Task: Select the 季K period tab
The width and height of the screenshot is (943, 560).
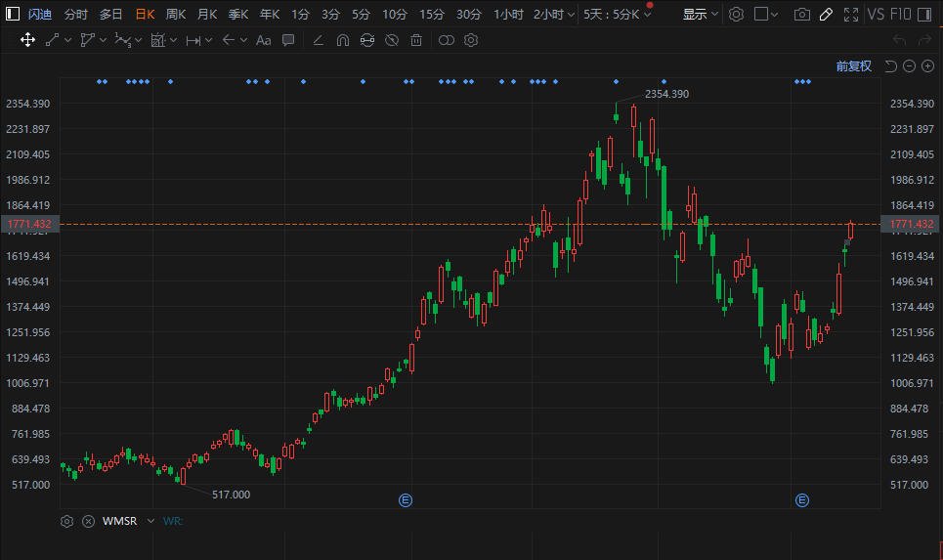Action: [x=238, y=14]
